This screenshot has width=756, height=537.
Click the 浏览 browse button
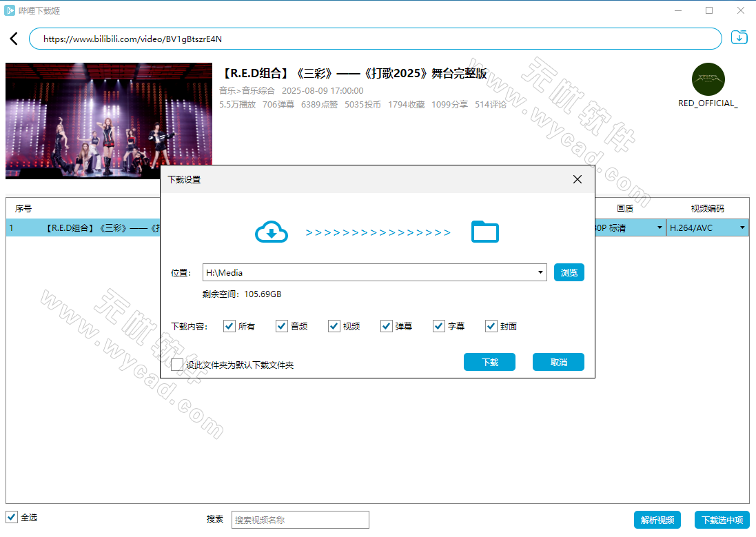coord(569,272)
